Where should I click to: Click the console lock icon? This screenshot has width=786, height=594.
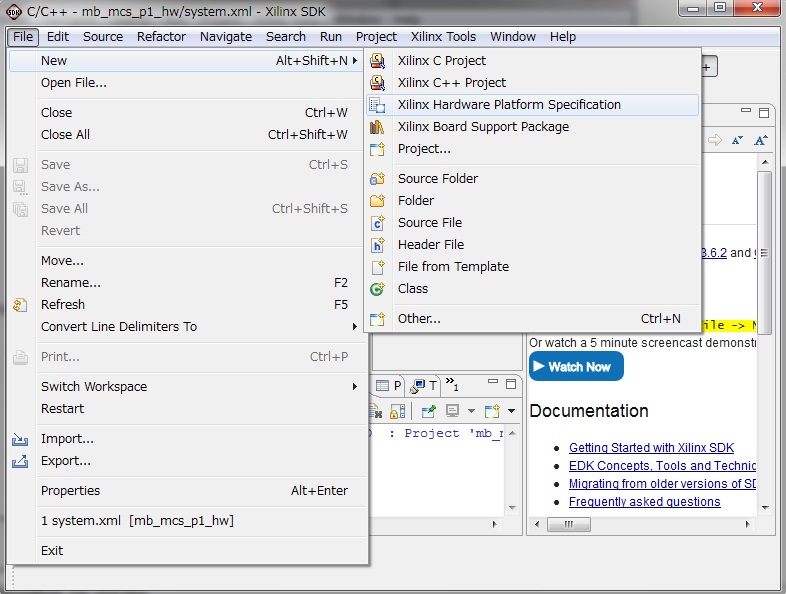[397, 412]
